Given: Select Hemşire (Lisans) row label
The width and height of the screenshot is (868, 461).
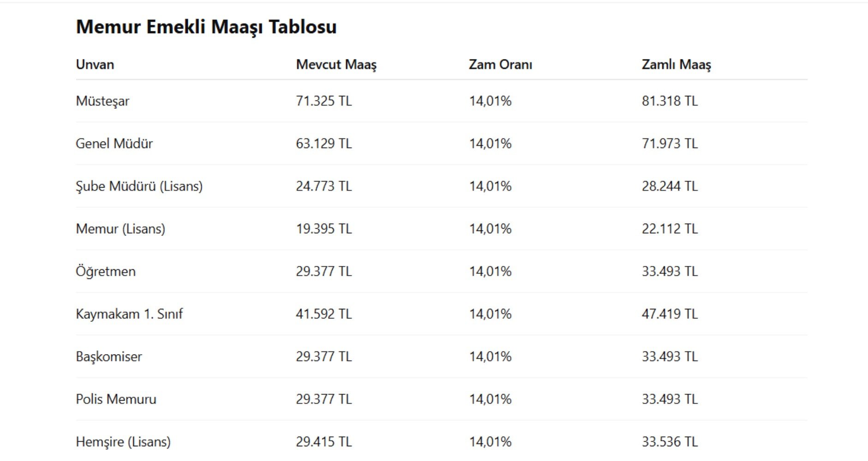Looking at the screenshot, I should click(123, 442).
